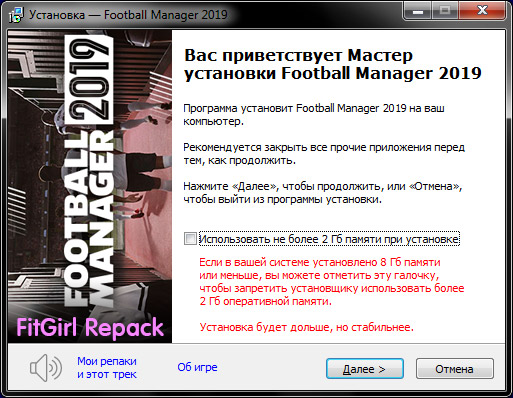
Task: Click the installer icon in title bar
Action: (16, 15)
